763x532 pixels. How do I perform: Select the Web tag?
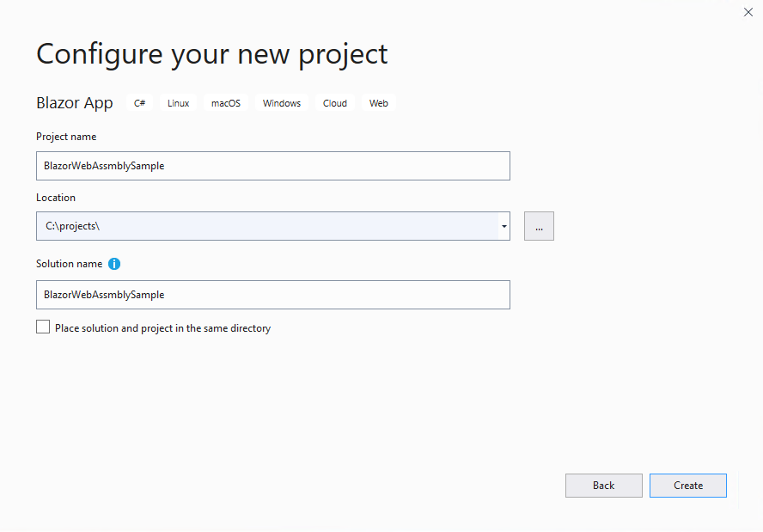click(x=379, y=103)
